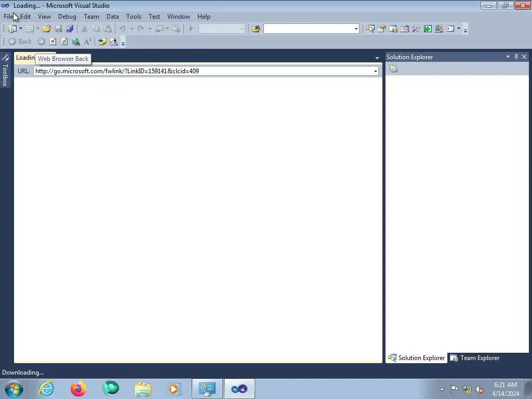Open the Help menu
The height and width of the screenshot is (399, 532).
tap(204, 16)
